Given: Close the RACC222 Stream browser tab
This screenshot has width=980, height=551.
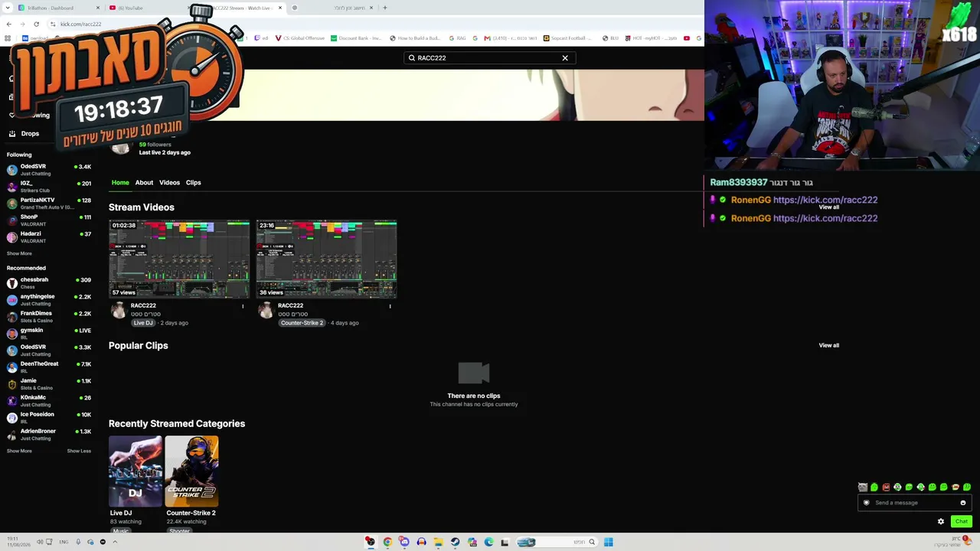Looking at the screenshot, I should (x=280, y=8).
